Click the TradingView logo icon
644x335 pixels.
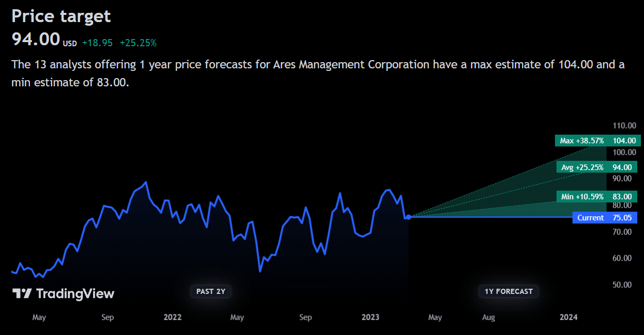[x=22, y=294]
